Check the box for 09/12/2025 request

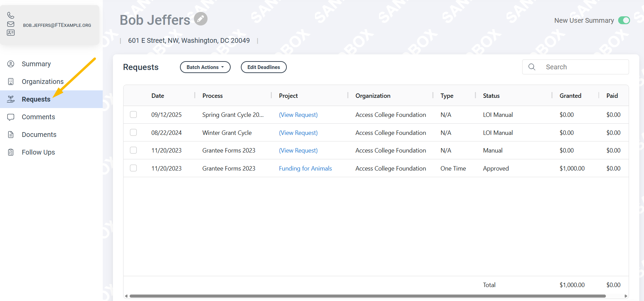tap(133, 114)
